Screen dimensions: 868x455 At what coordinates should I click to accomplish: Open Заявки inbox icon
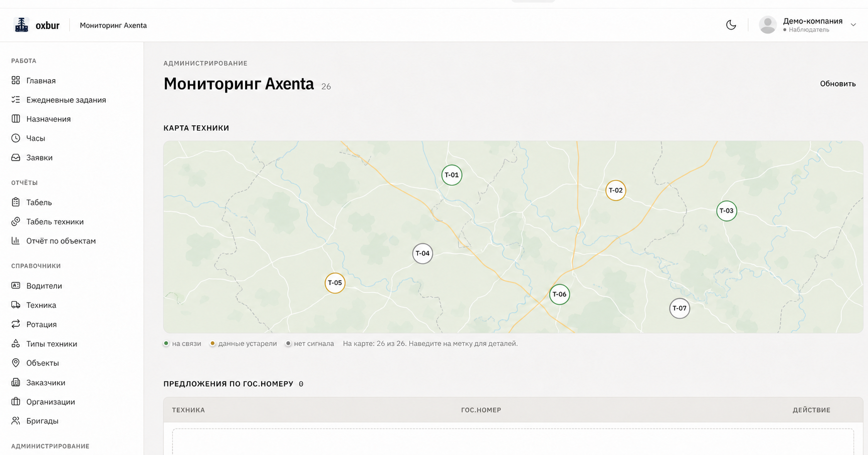[x=16, y=157]
